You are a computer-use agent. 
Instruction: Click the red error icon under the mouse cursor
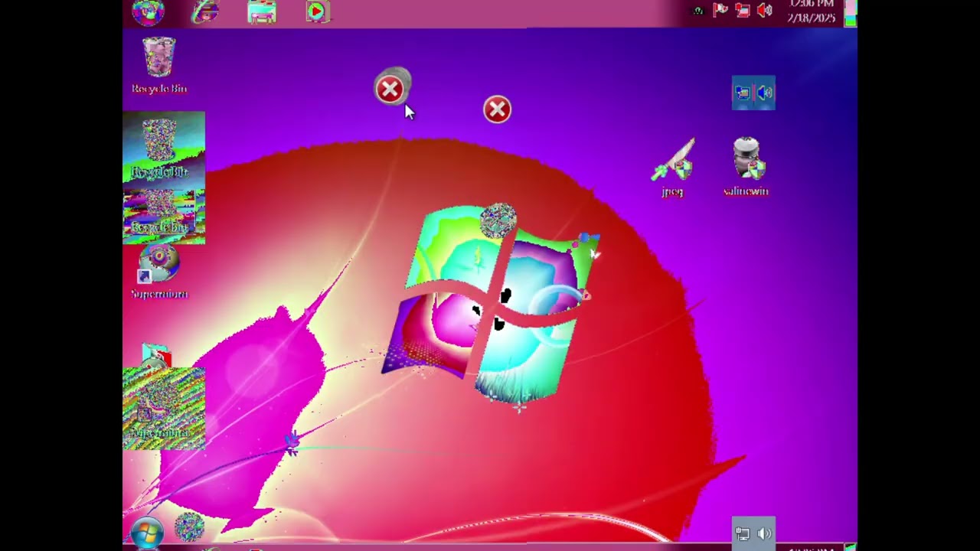click(x=390, y=90)
